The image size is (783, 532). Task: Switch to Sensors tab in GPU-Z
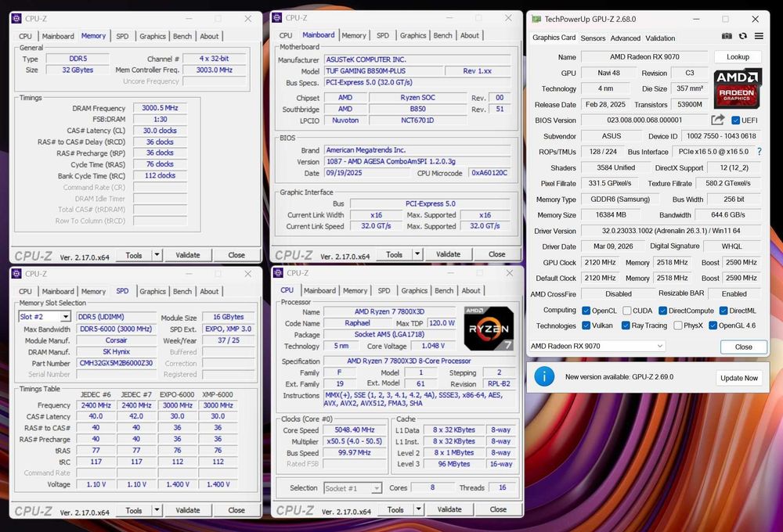point(593,38)
